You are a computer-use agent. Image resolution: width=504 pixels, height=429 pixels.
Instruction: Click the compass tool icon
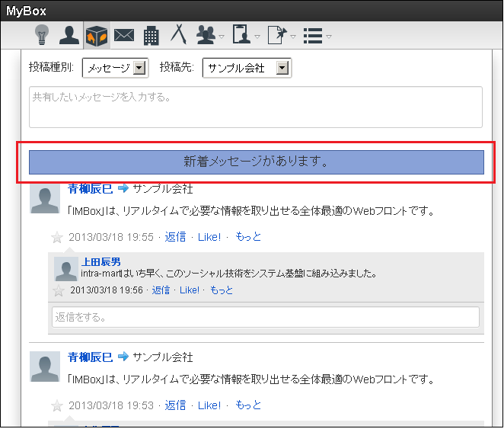[x=178, y=34]
